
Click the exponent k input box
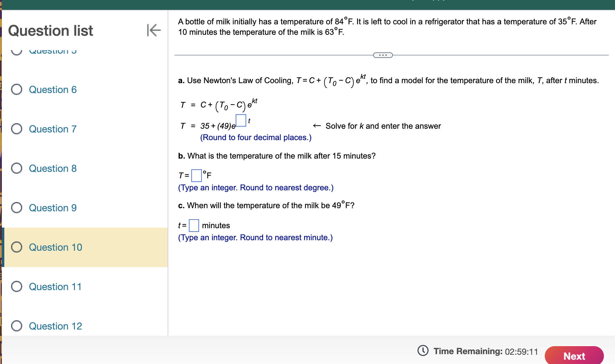(x=241, y=120)
